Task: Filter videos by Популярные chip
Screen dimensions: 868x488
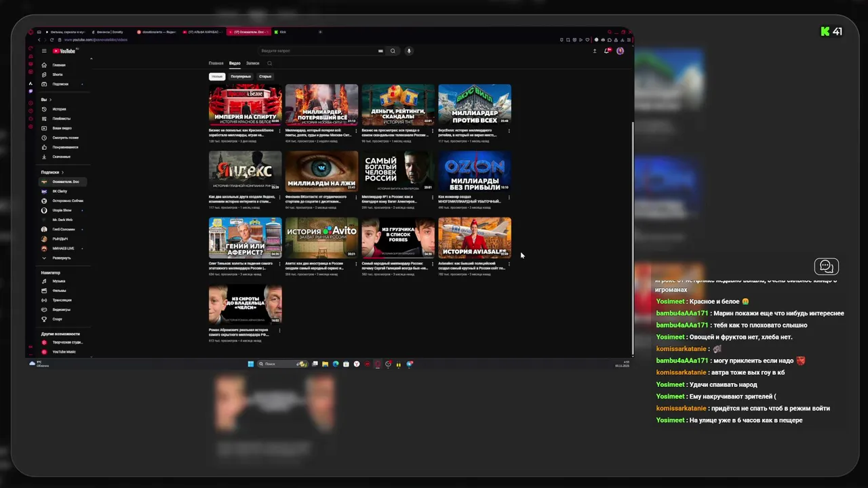Action: [241, 77]
